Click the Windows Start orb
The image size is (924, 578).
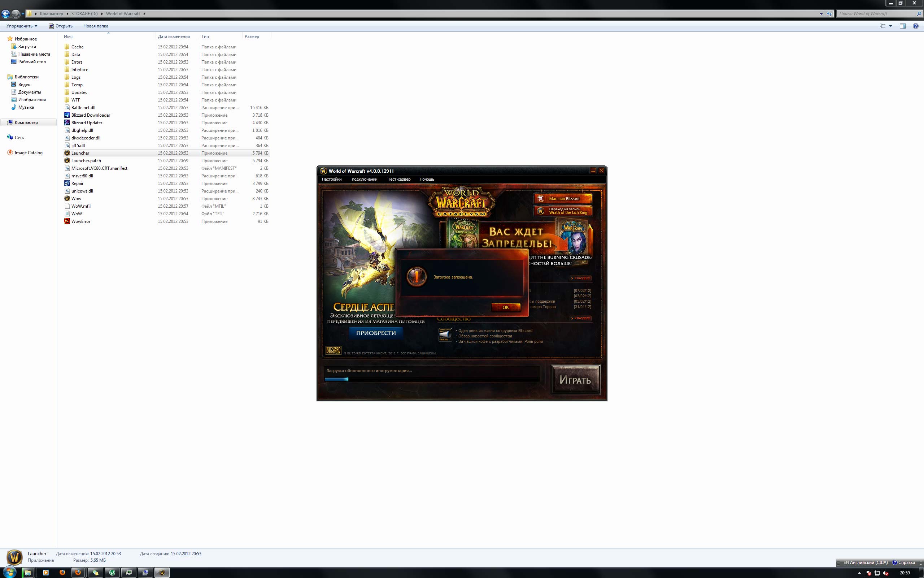(x=9, y=572)
